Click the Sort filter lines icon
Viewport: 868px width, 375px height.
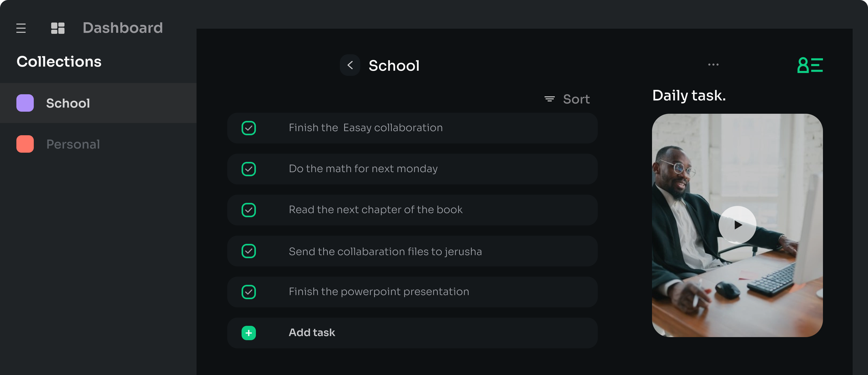(550, 99)
